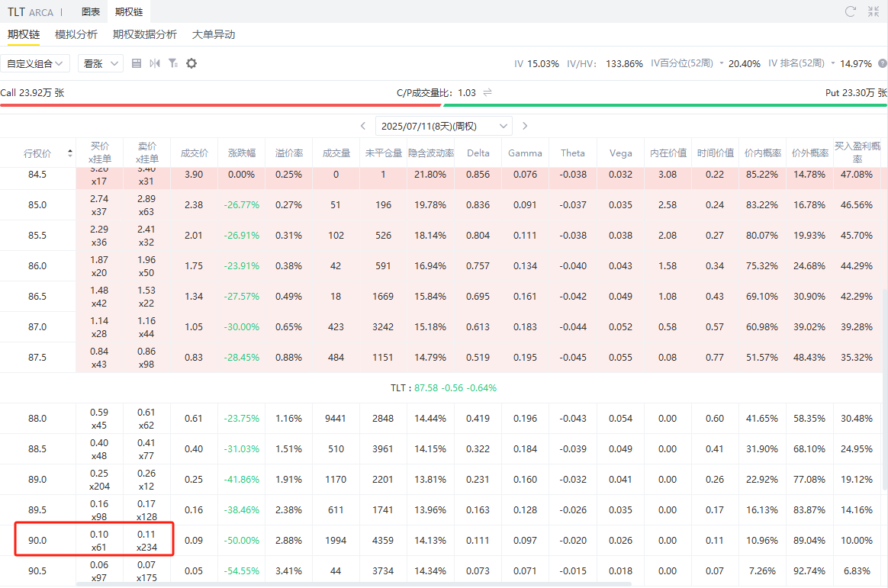Expand the IV 排名(52周) period dropdown
Screen dimensions: 888x588
[833, 63]
